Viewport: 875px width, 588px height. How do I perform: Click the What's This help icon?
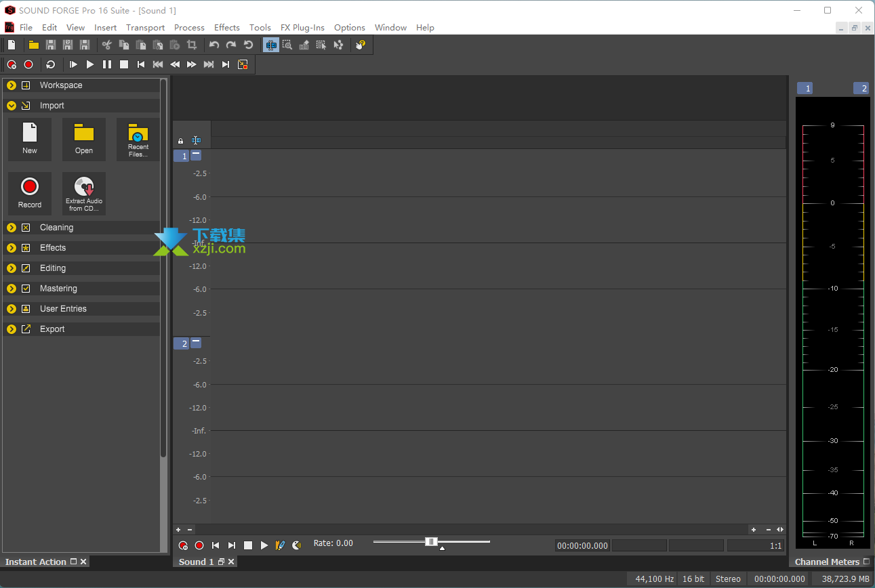[361, 45]
